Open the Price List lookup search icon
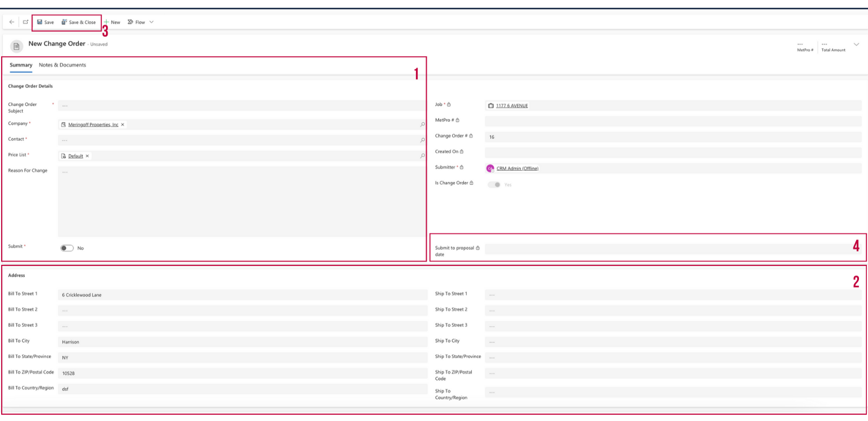Screen dimensions: 868x421 coord(422,156)
